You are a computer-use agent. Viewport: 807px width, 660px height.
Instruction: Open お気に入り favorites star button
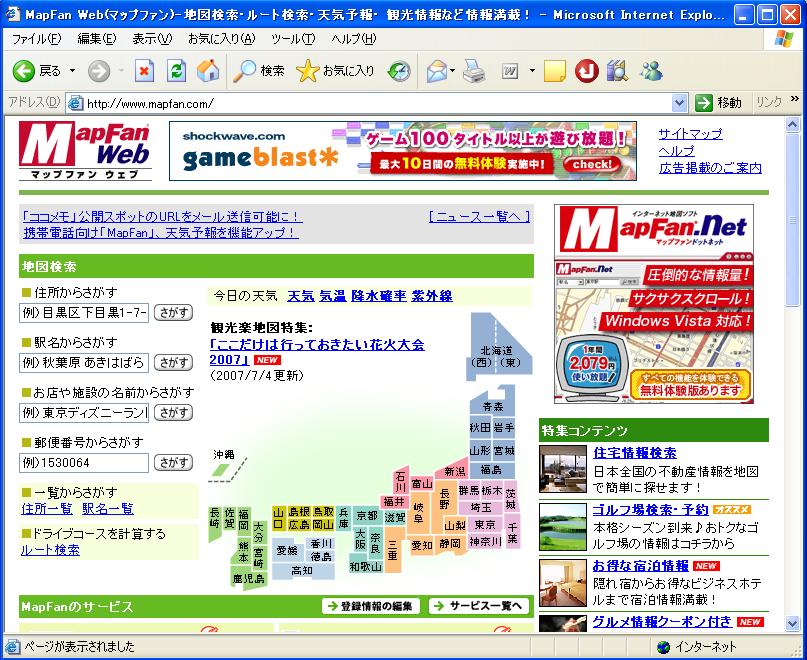click(335, 71)
